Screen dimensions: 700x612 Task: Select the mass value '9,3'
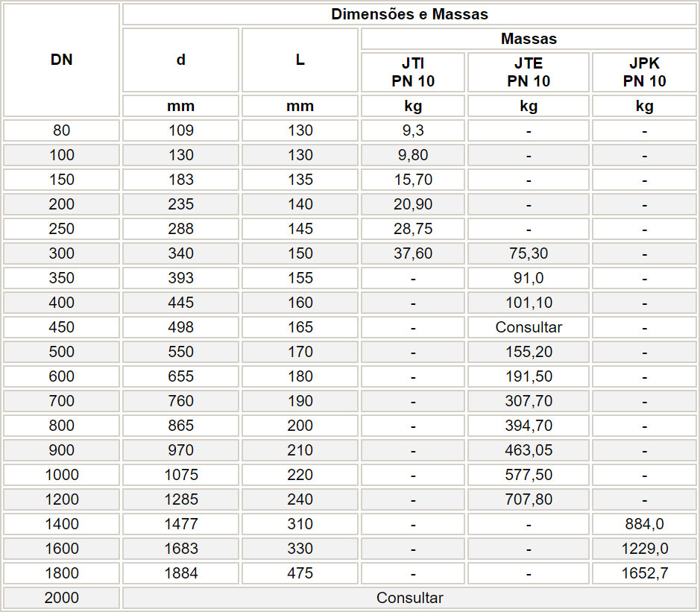(413, 130)
